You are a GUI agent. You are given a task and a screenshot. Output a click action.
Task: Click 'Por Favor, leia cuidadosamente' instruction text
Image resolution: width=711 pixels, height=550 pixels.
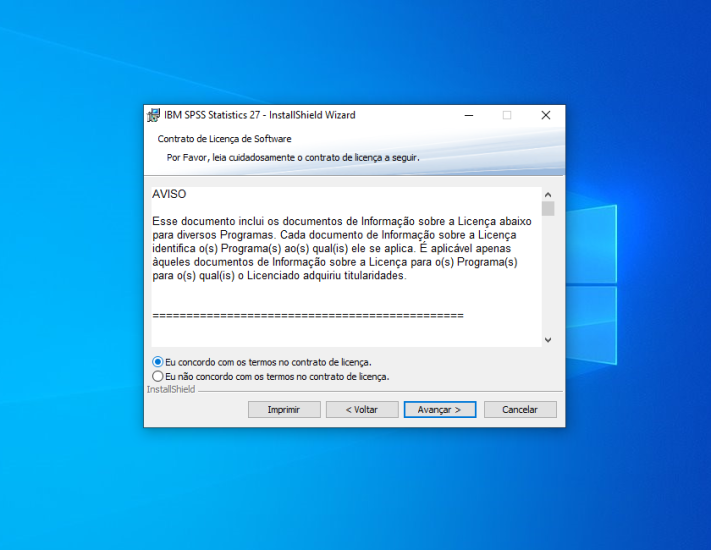click(293, 158)
